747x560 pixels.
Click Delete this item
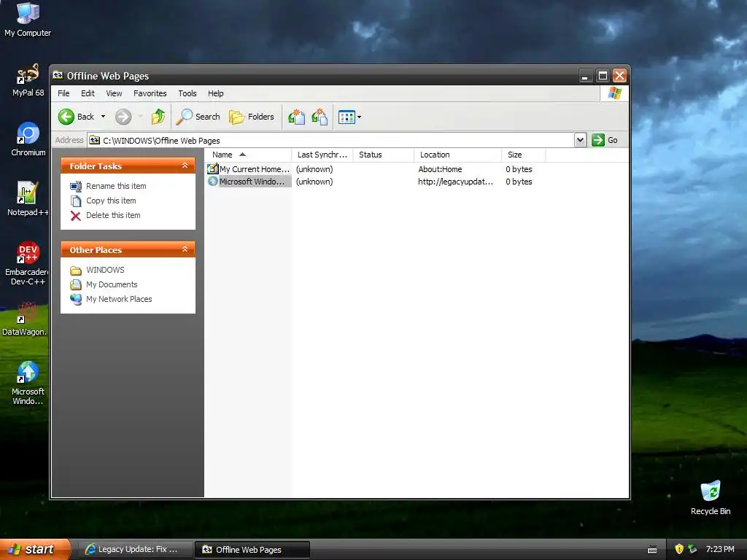coord(113,215)
